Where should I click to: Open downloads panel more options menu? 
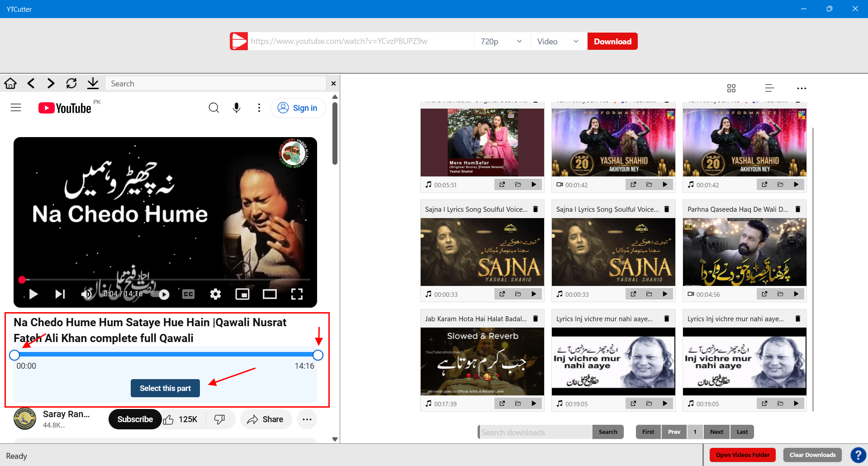(x=802, y=88)
